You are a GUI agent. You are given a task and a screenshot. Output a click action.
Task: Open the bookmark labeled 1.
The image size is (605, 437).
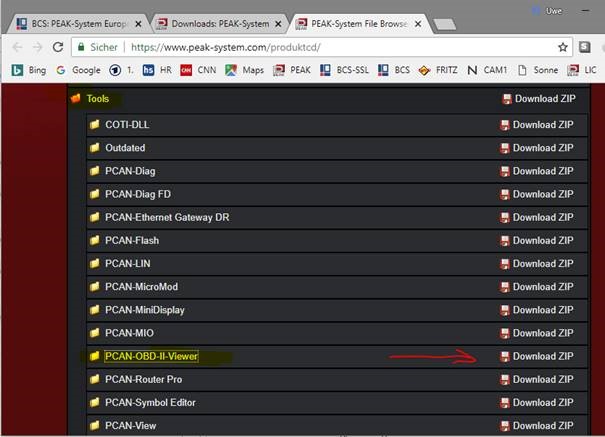(121, 70)
